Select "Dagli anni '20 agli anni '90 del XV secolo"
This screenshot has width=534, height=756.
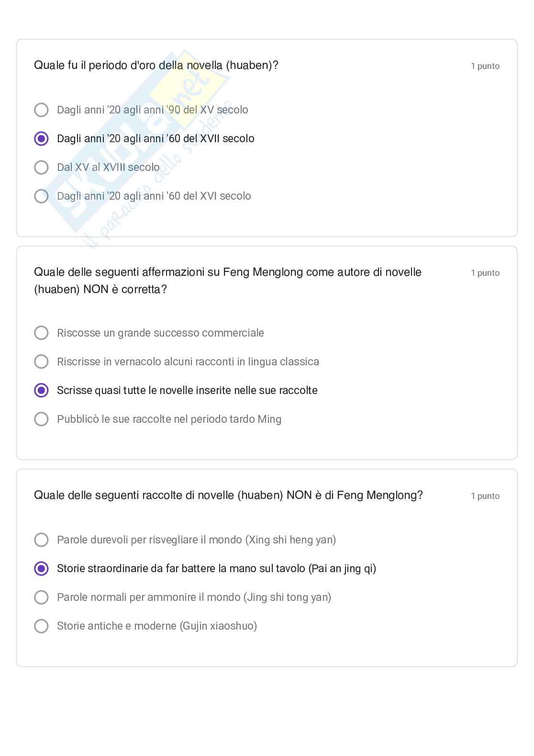(42, 110)
